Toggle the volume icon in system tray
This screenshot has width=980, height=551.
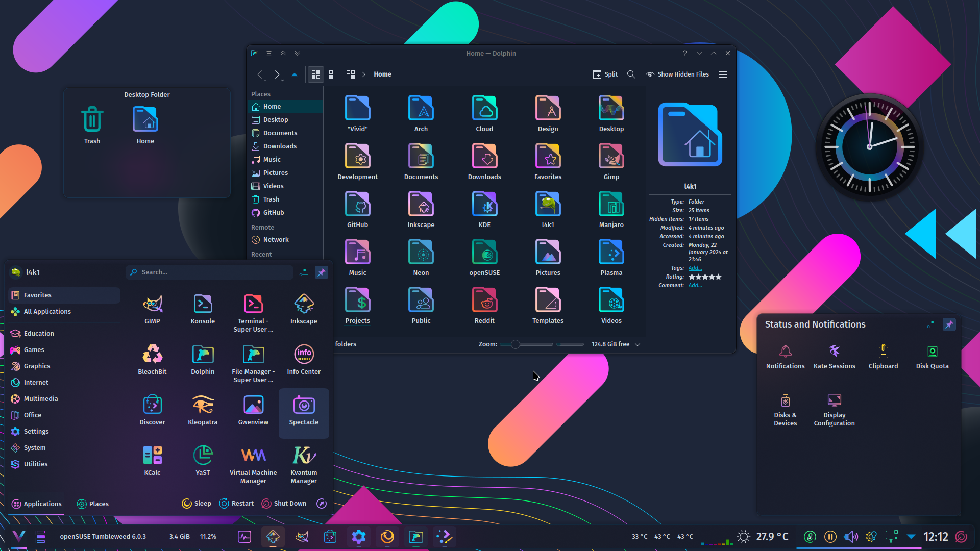tap(850, 537)
